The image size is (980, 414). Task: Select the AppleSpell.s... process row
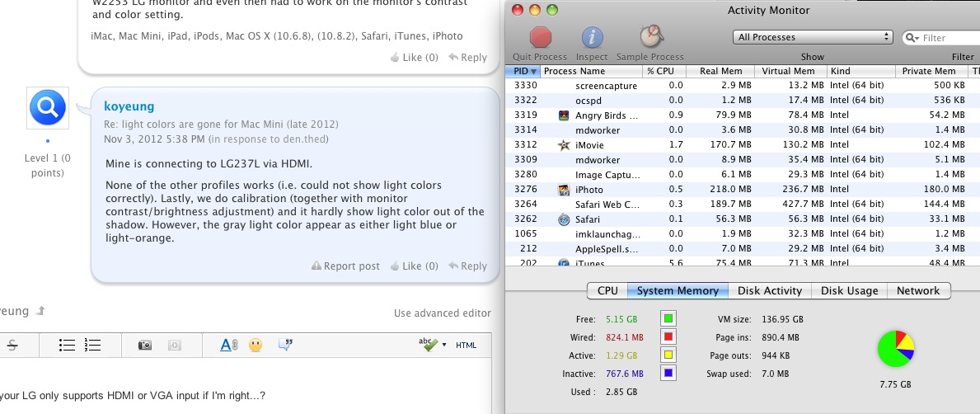click(x=743, y=249)
